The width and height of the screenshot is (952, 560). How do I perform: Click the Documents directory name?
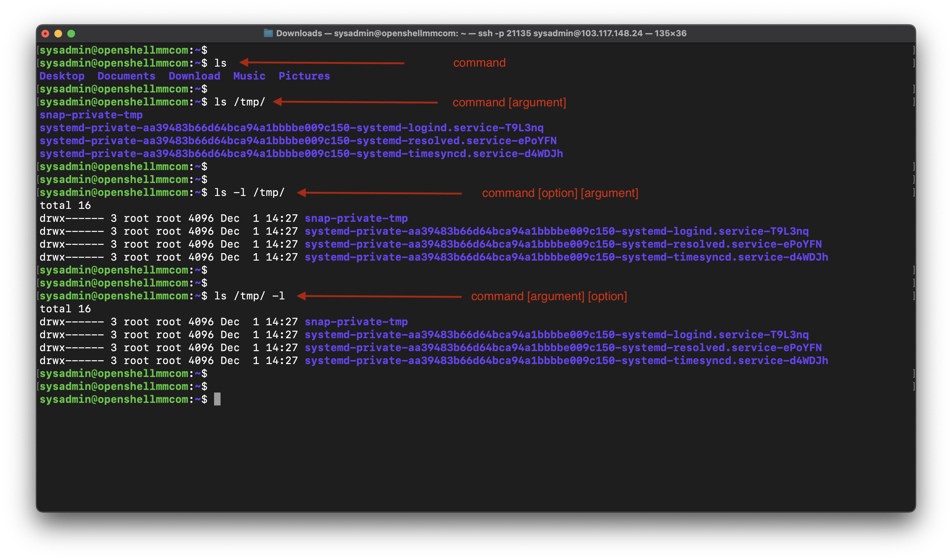pyautogui.click(x=126, y=76)
